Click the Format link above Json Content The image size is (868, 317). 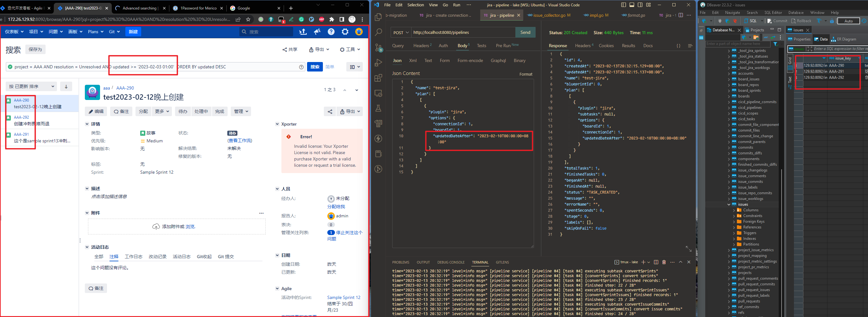[x=526, y=74]
